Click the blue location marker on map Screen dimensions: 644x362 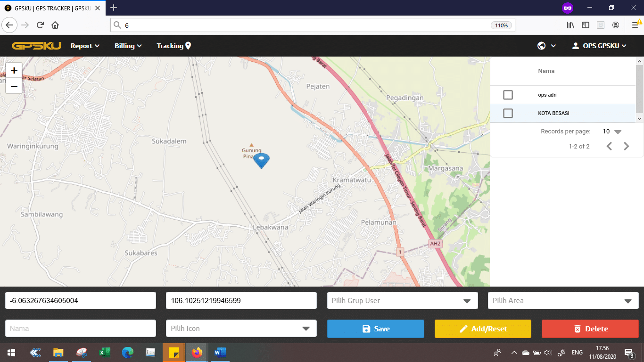261,160
